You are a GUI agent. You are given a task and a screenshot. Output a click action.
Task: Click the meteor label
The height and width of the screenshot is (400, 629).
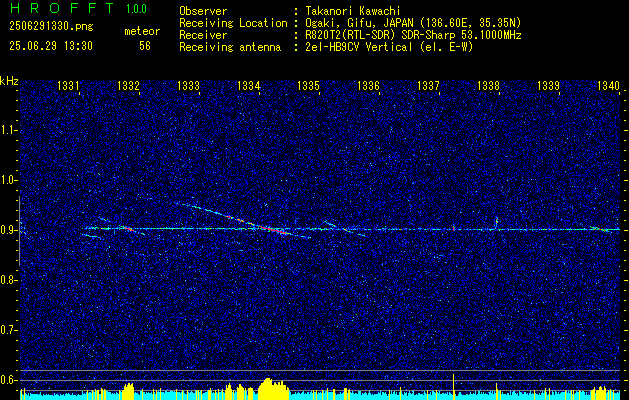tap(142, 31)
